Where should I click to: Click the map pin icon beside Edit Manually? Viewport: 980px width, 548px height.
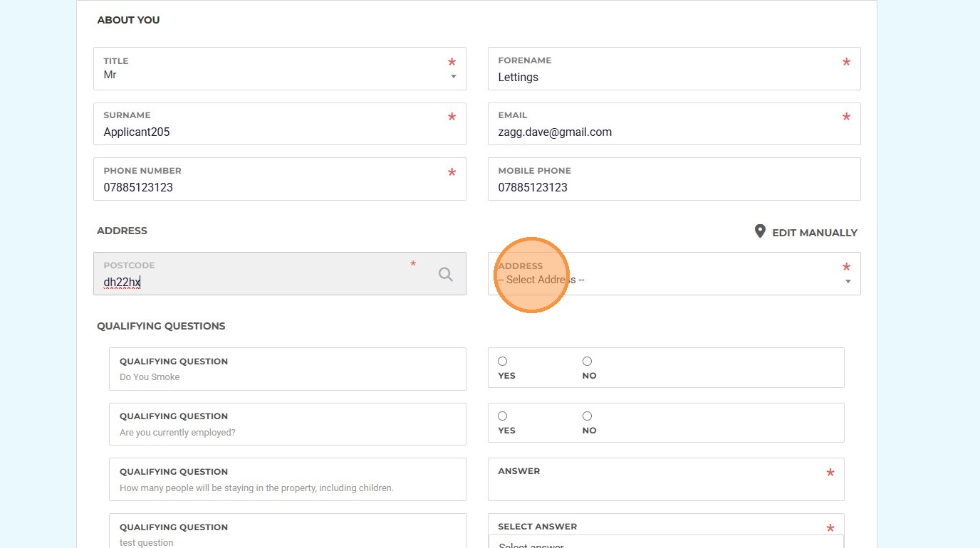point(760,231)
